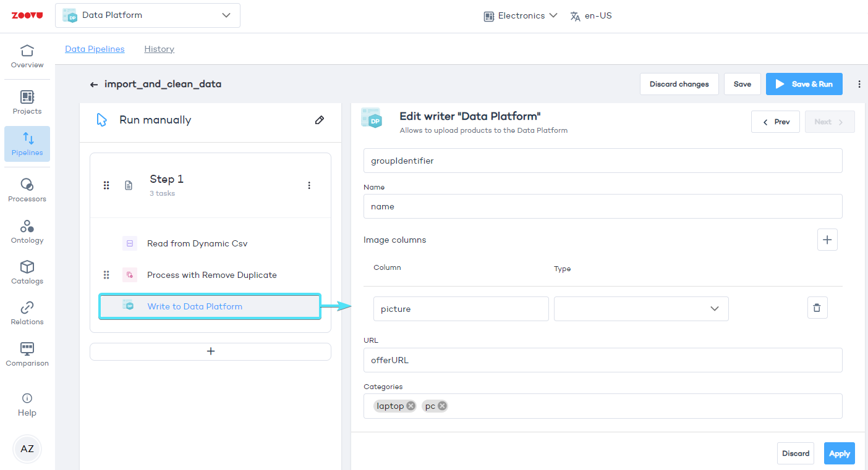Switch to the History tab
The width and height of the screenshot is (868, 470).
point(159,49)
